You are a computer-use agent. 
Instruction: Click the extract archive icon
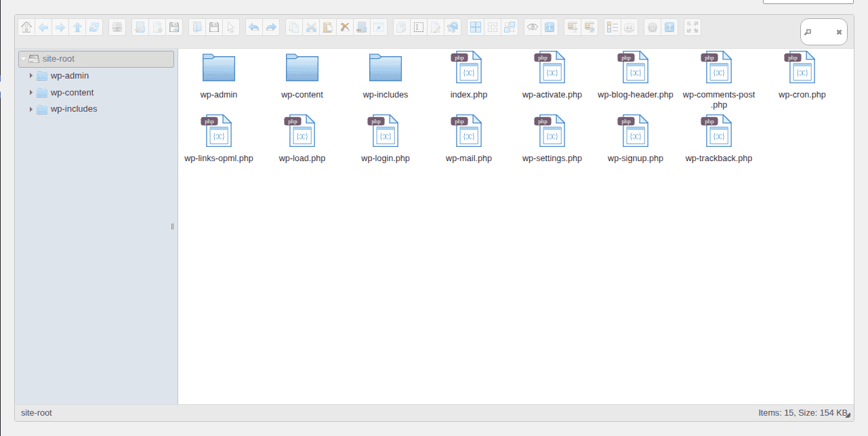tap(573, 28)
